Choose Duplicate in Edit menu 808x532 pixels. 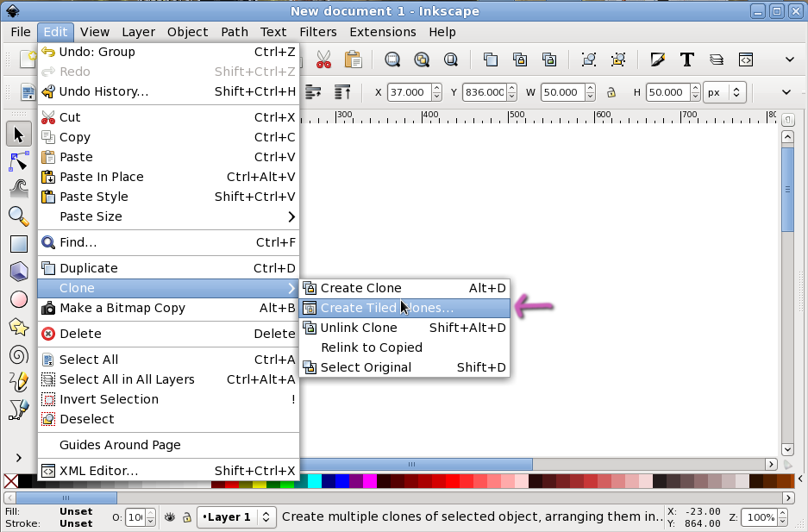(x=168, y=268)
